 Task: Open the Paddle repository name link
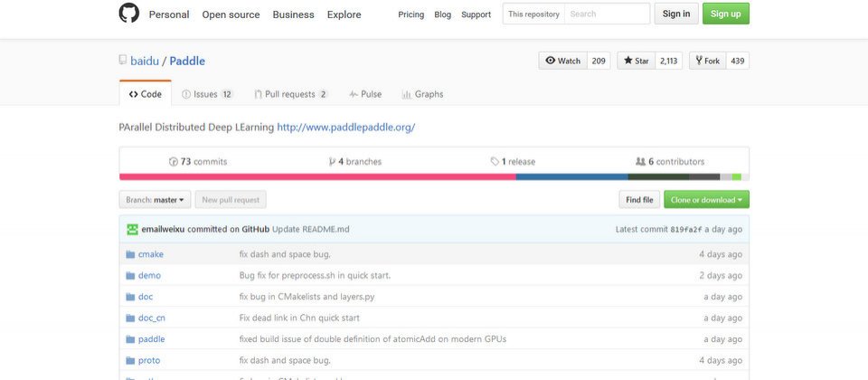pyautogui.click(x=187, y=61)
